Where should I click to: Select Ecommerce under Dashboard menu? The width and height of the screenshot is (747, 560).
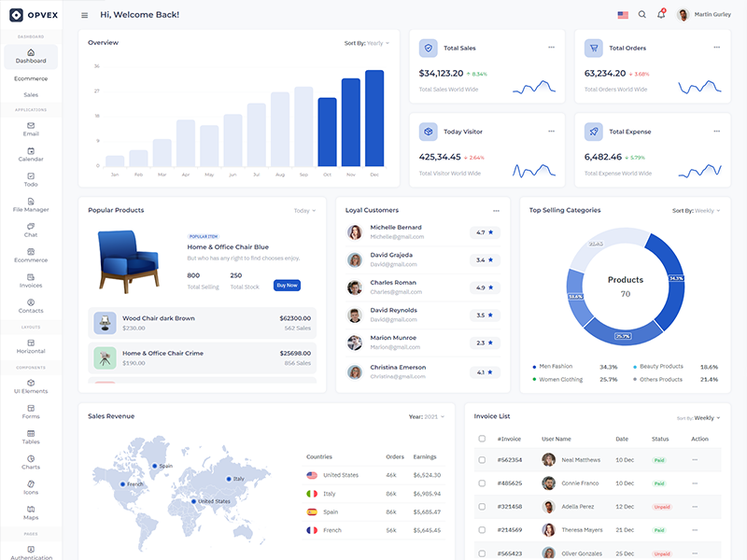click(31, 78)
